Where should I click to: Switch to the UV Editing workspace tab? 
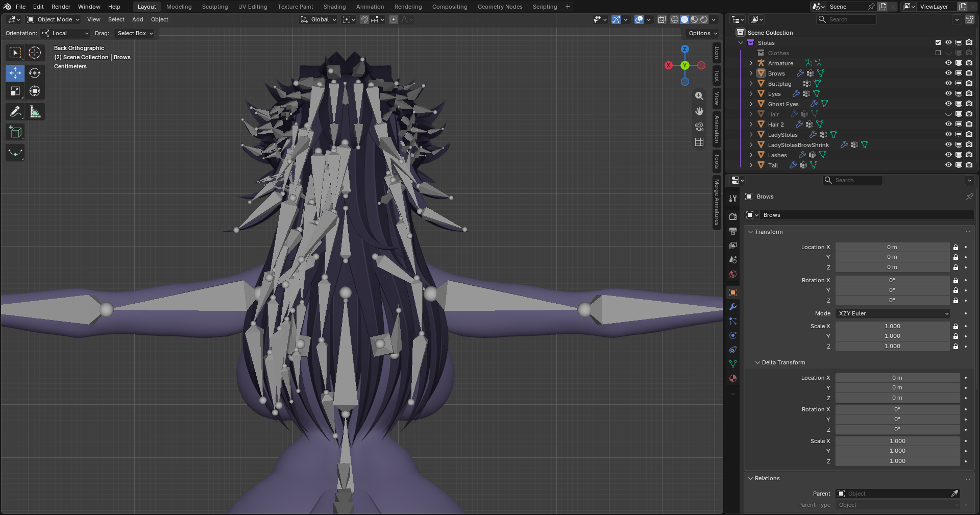pyautogui.click(x=253, y=7)
